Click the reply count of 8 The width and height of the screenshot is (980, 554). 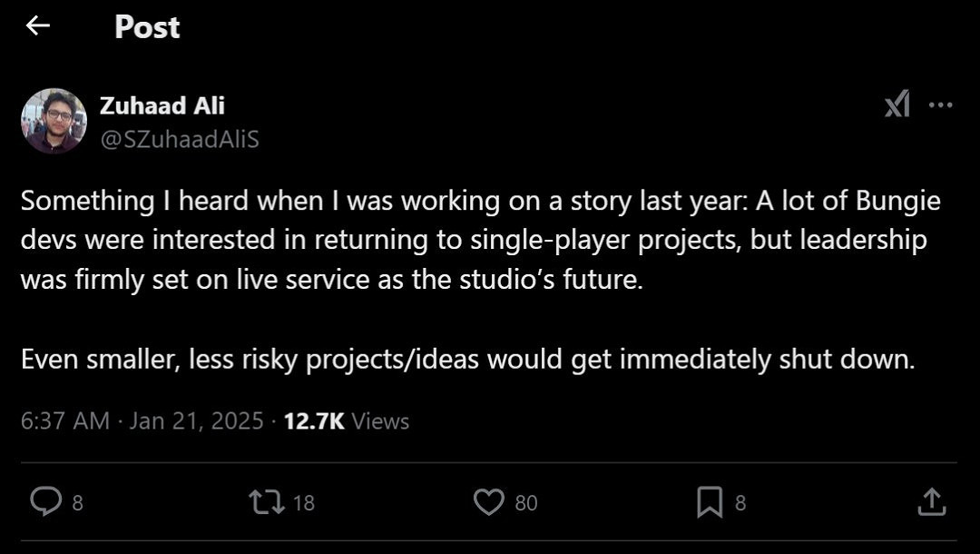77,502
